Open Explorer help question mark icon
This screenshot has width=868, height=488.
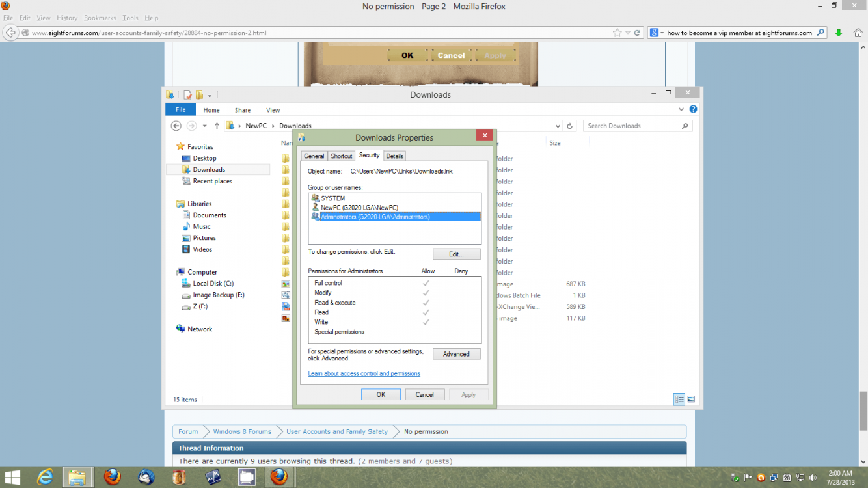[693, 109]
